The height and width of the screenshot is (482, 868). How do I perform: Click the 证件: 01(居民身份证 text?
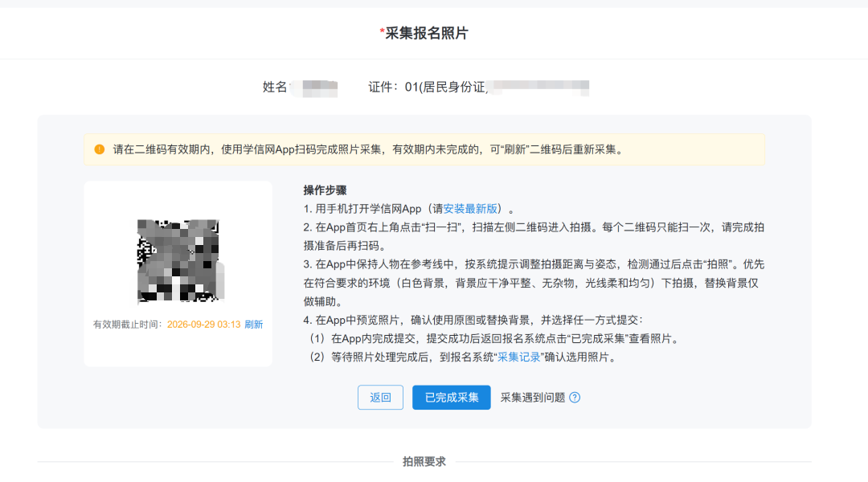click(x=428, y=87)
